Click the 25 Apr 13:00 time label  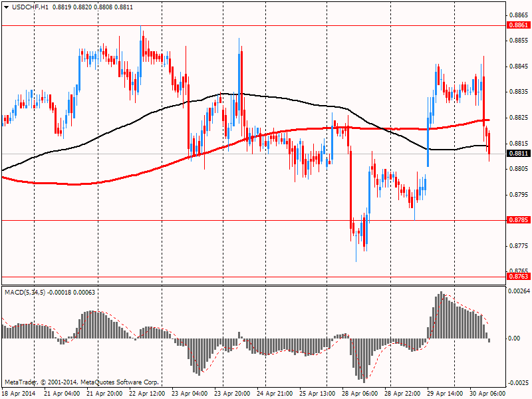(x=318, y=394)
